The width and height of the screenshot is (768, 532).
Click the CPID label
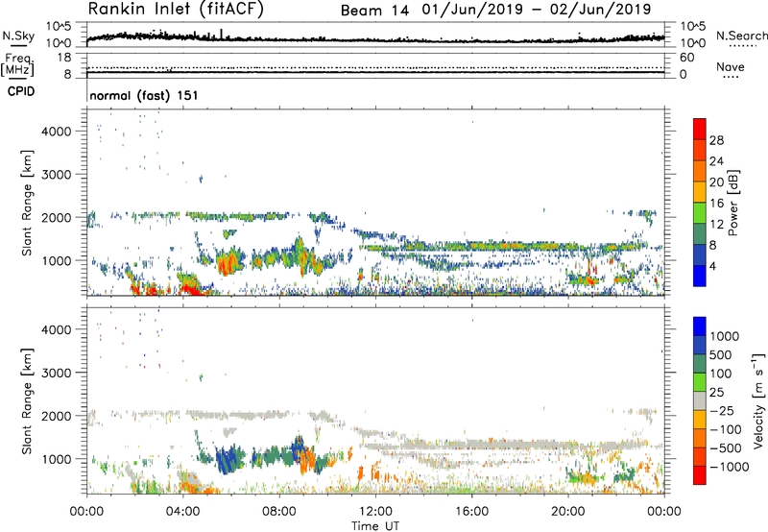(21, 91)
